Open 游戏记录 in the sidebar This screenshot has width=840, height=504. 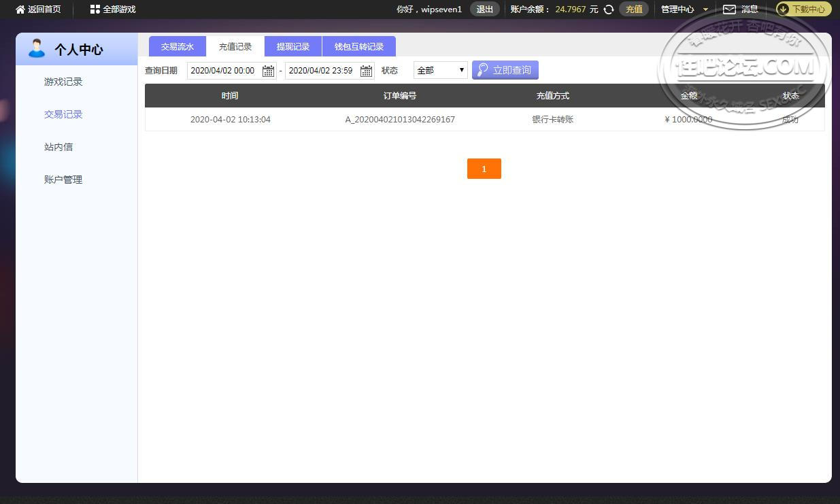63,82
